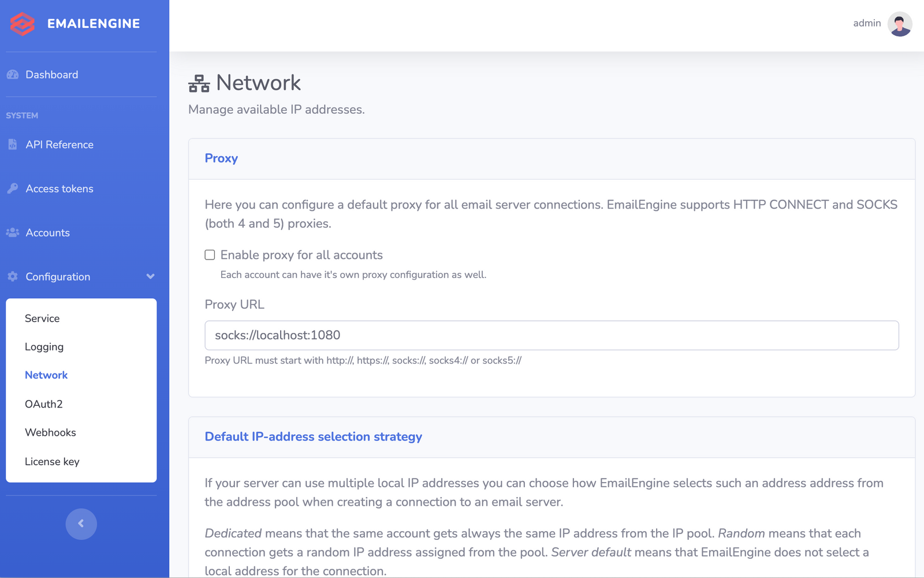This screenshot has width=924, height=578.
Task: Collapse the Configuration menu chevron
Action: point(150,276)
